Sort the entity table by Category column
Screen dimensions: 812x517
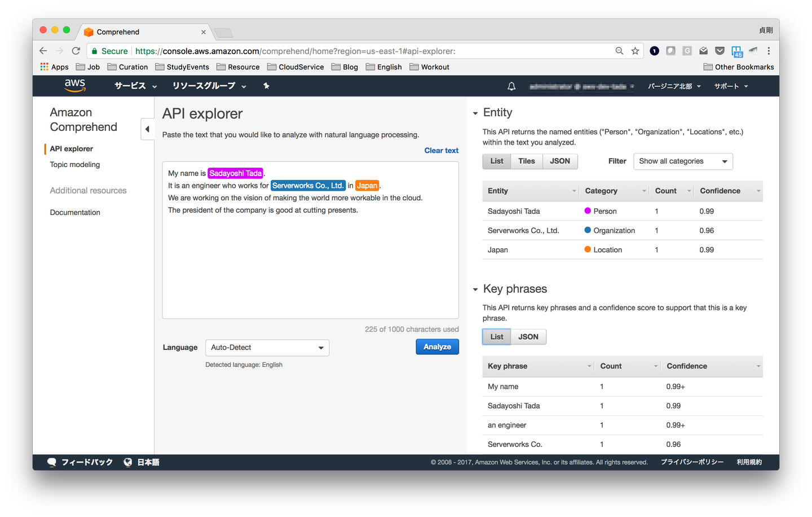point(615,191)
